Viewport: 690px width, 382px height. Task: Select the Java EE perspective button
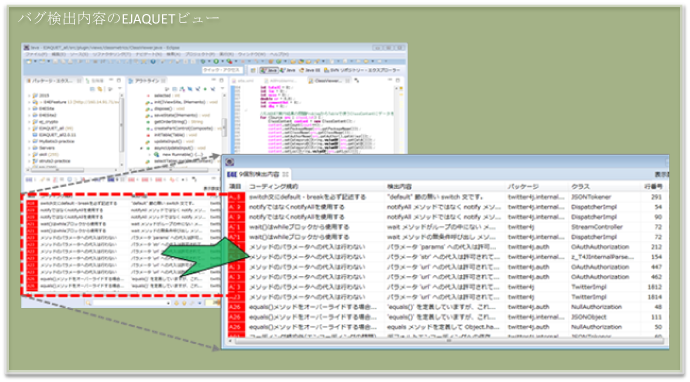point(310,70)
